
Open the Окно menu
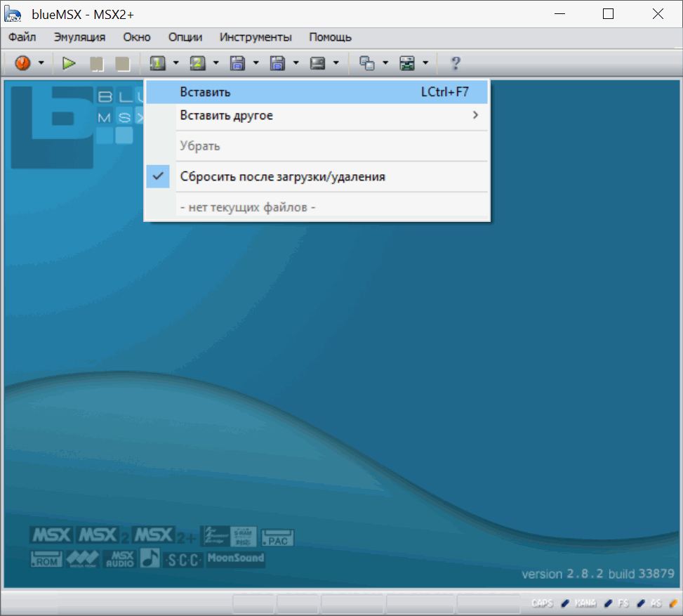pos(137,37)
